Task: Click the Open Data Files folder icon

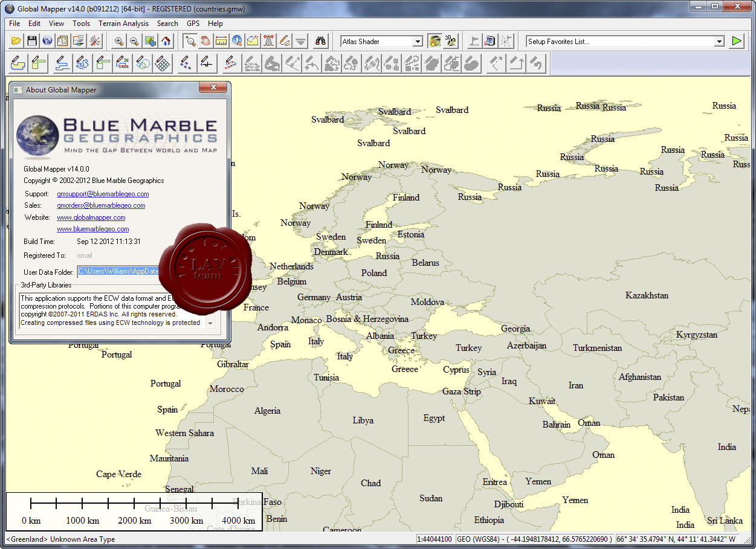Action: [x=16, y=42]
